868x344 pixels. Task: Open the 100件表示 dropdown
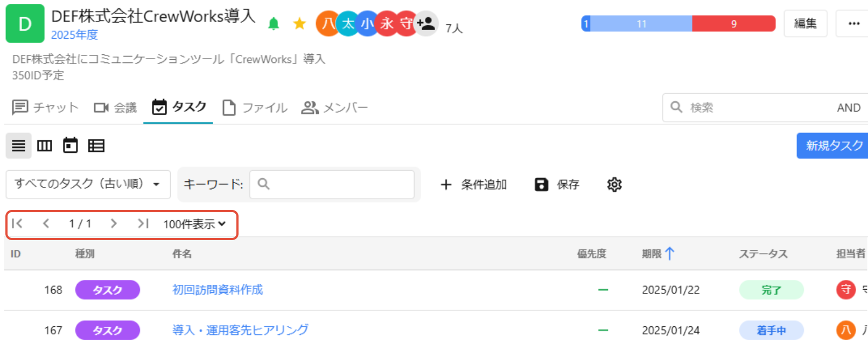click(x=194, y=224)
